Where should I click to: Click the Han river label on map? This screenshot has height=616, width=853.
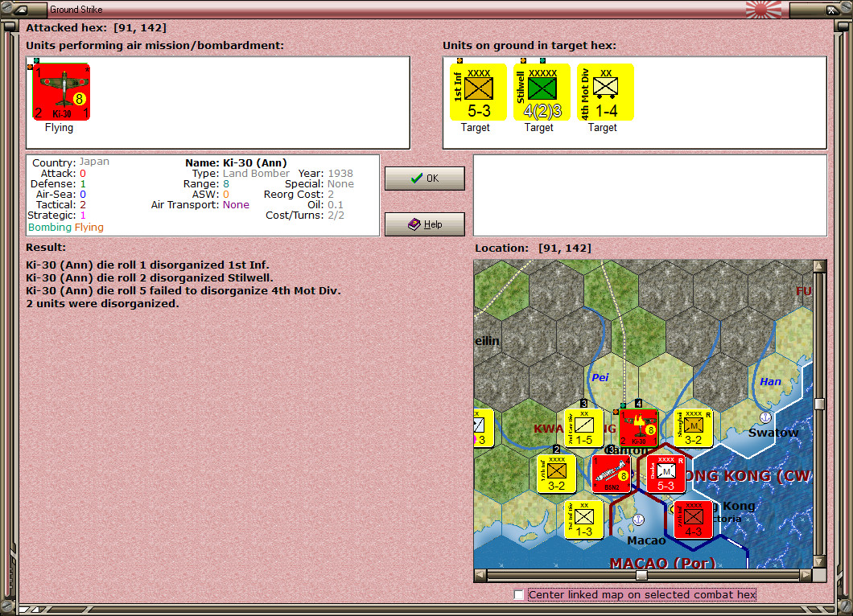(770, 382)
